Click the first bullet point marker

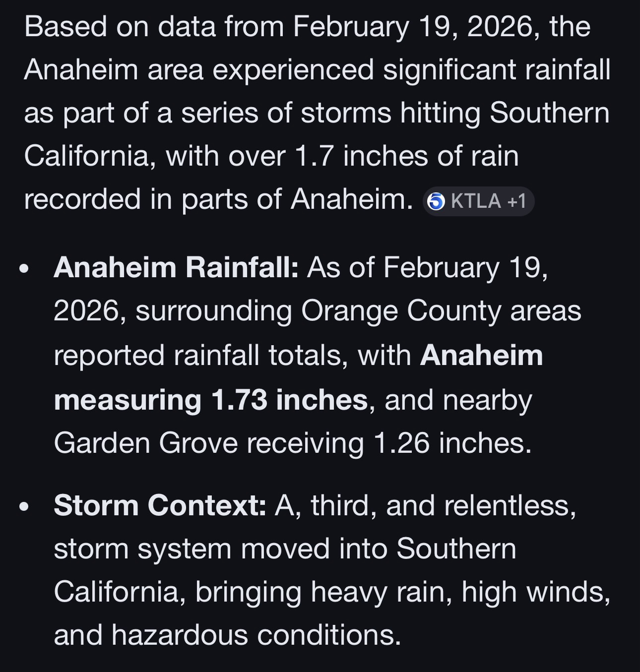click(23, 269)
